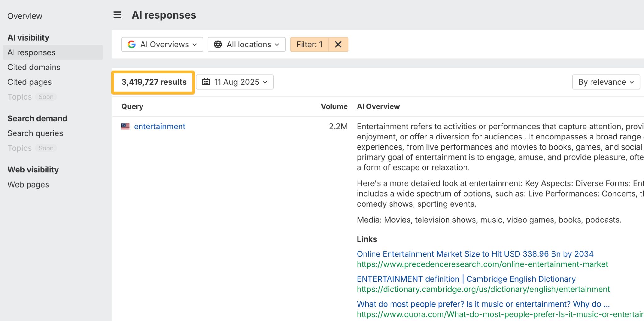Open the Online Entertainment Market Size link
This screenshot has height=321, width=644.
coord(475,254)
